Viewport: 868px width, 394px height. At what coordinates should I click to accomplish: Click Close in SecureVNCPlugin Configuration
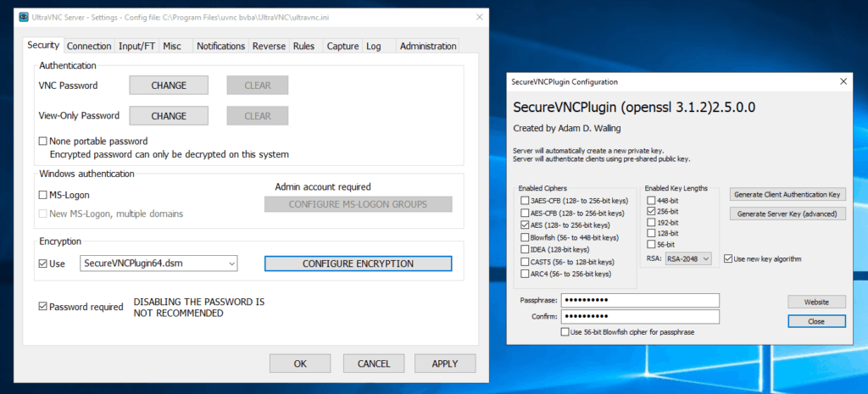tap(816, 321)
